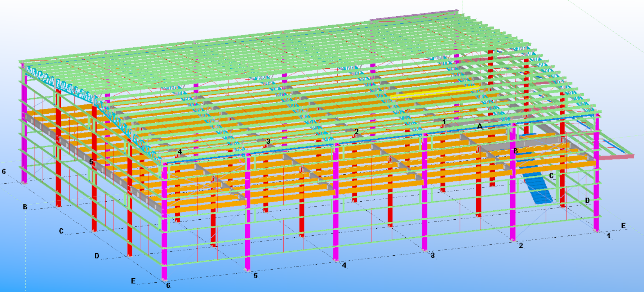Image resolution: width=644 pixels, height=292 pixels.
Task: Click grid label 4 along the bottom axis
Action: click(344, 265)
